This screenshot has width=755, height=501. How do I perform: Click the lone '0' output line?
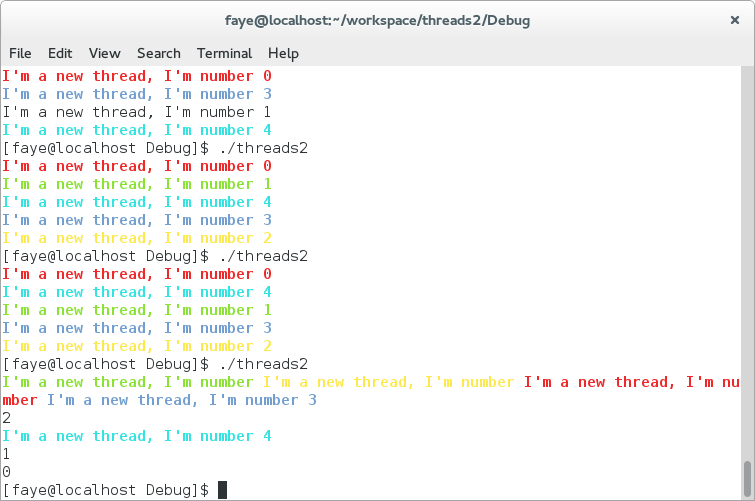pos(6,472)
